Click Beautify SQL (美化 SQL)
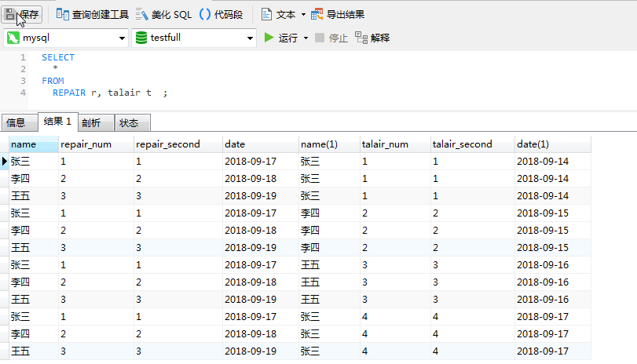The image size is (637, 364). (163, 15)
